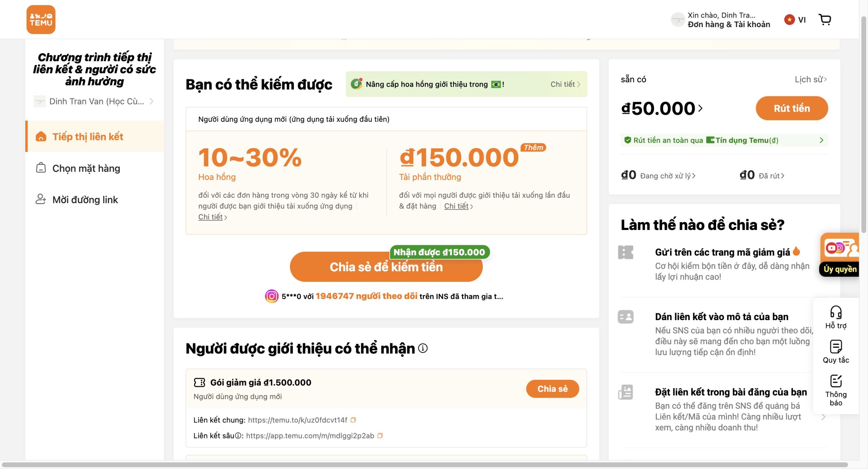Open Thông báo notification icon
The height and width of the screenshot is (469, 868).
pos(836,390)
